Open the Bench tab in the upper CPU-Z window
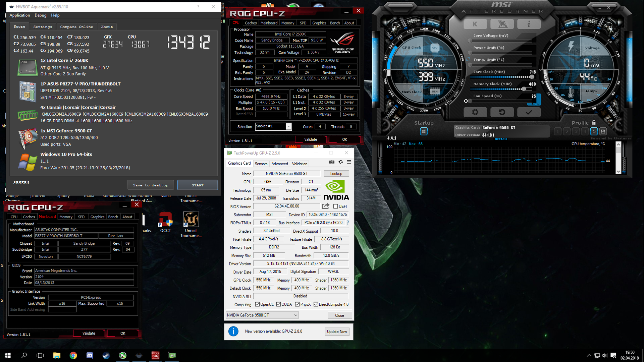Image resolution: width=644 pixels, height=362 pixels. (x=335, y=23)
